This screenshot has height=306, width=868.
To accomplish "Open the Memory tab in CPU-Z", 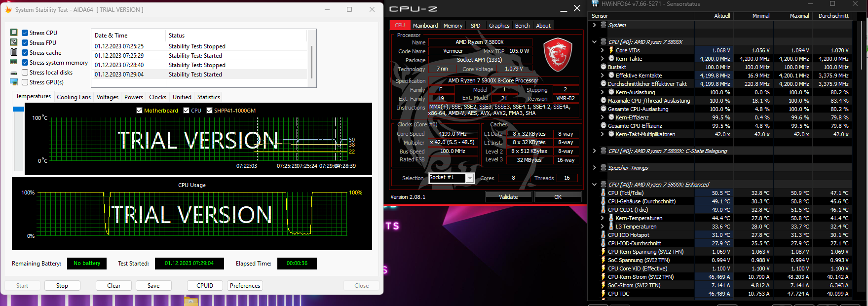I will [453, 26].
